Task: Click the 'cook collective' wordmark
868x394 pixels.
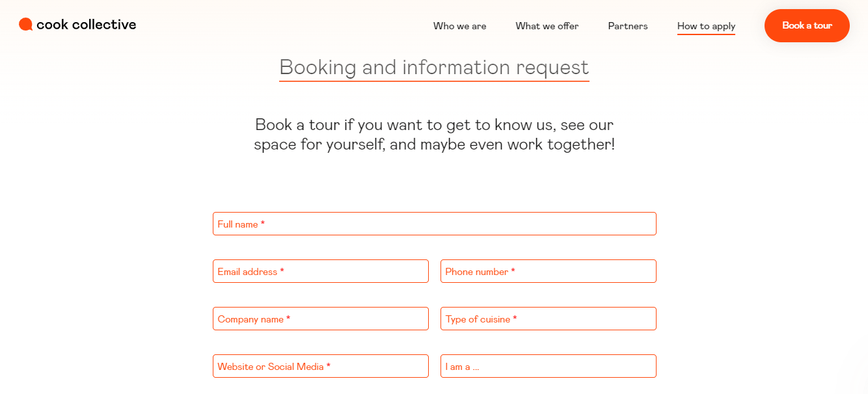Action: 87,24
